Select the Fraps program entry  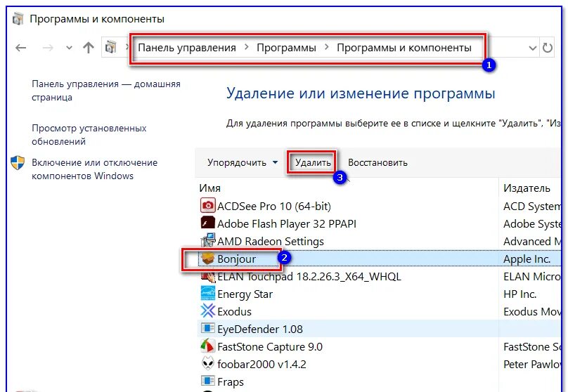click(230, 382)
